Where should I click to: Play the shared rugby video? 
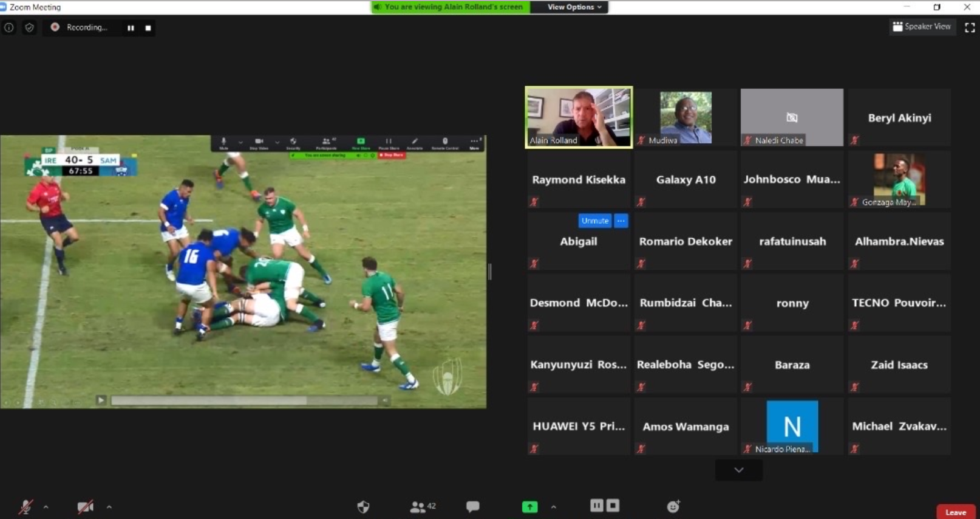tap(101, 400)
